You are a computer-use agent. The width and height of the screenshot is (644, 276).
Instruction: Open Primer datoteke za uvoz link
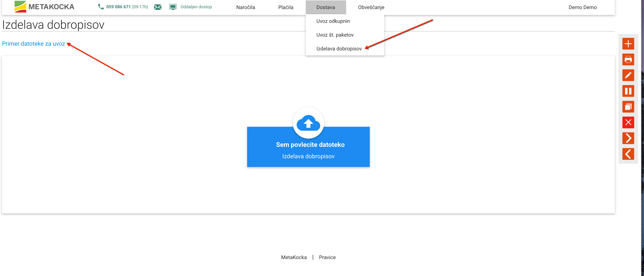coord(33,44)
